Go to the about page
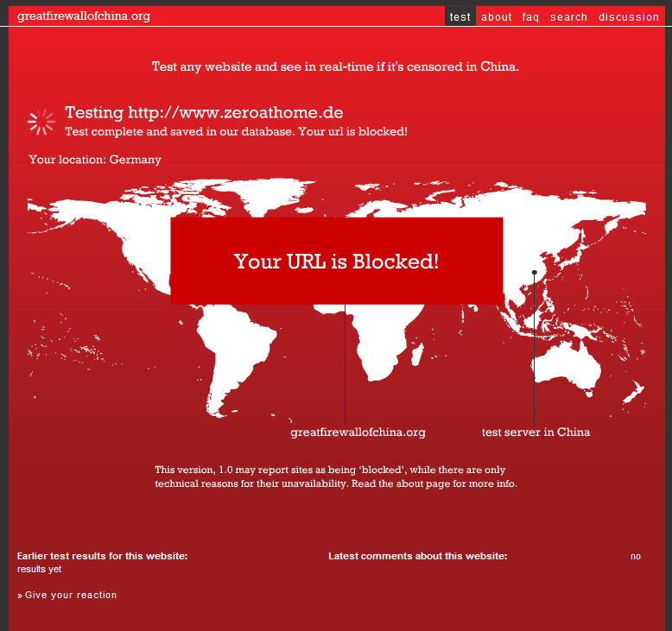This screenshot has height=631, width=672. tap(497, 16)
